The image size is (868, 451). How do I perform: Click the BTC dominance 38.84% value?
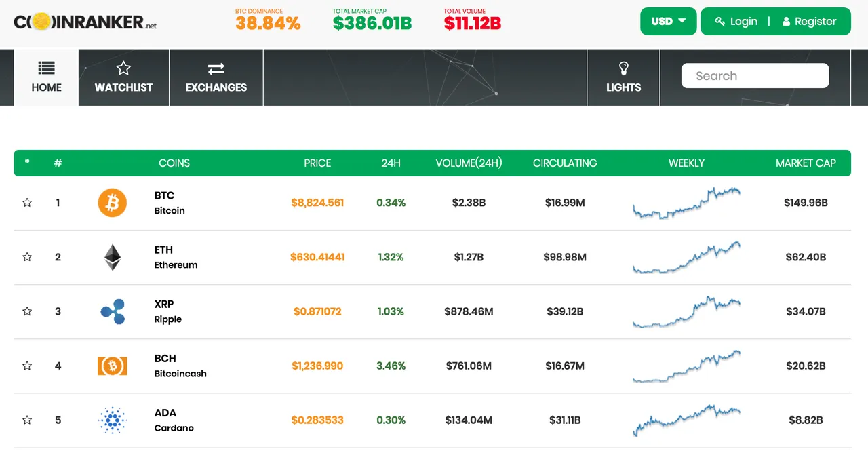pyautogui.click(x=268, y=23)
